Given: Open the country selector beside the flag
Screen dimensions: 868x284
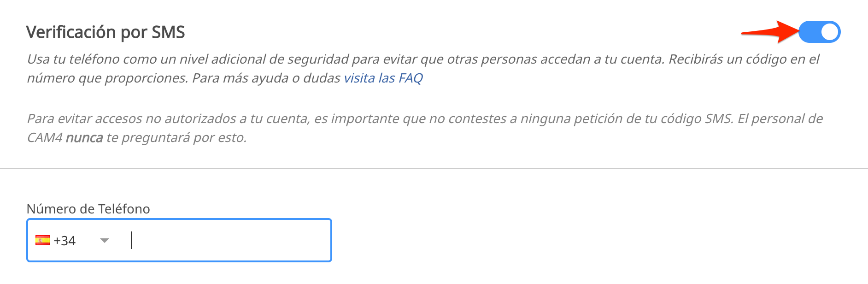Looking at the screenshot, I should pos(73,240).
